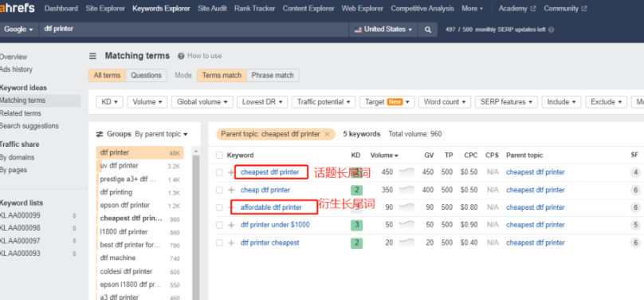Click the SF badge for dtf printer under $1000 row
Screen dimensions: 644x300
635,225
